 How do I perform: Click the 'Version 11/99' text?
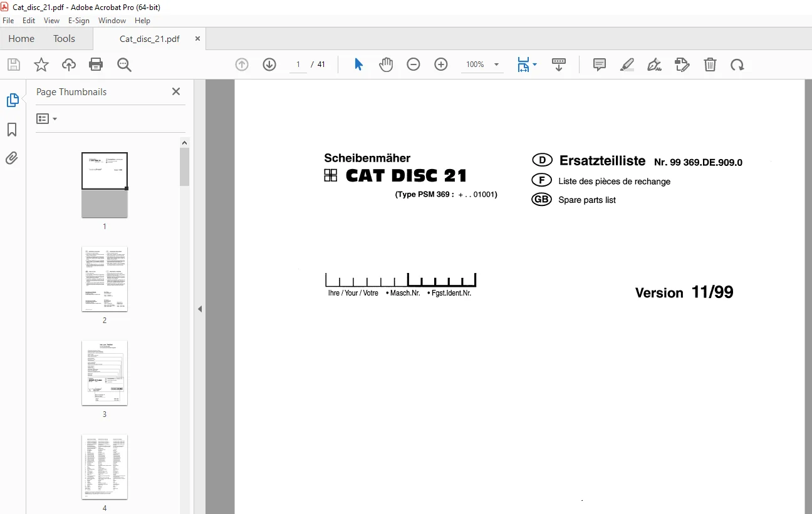tap(684, 292)
